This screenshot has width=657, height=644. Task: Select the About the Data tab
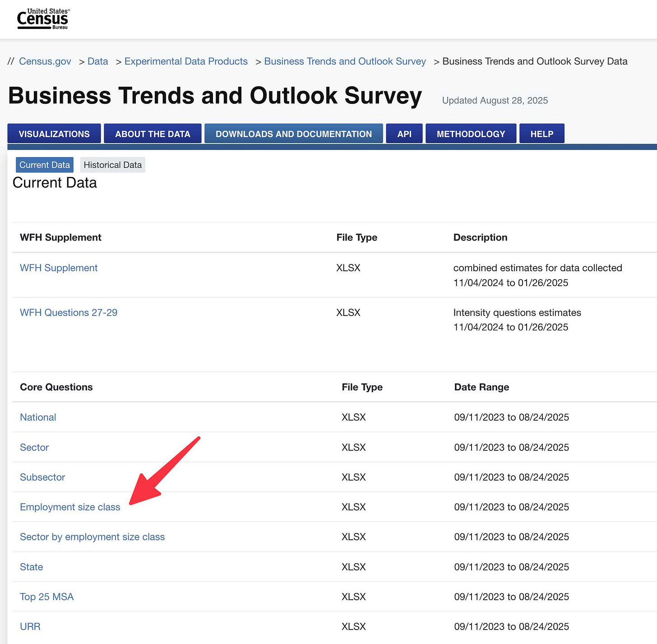pos(153,134)
